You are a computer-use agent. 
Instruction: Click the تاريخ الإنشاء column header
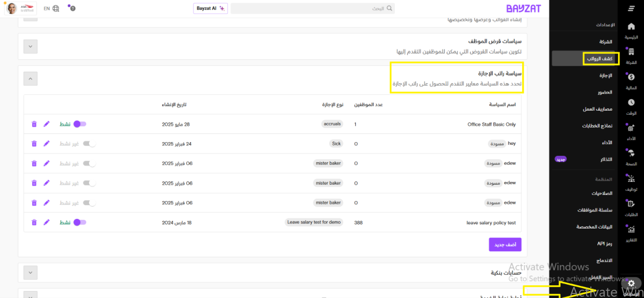pos(174,105)
